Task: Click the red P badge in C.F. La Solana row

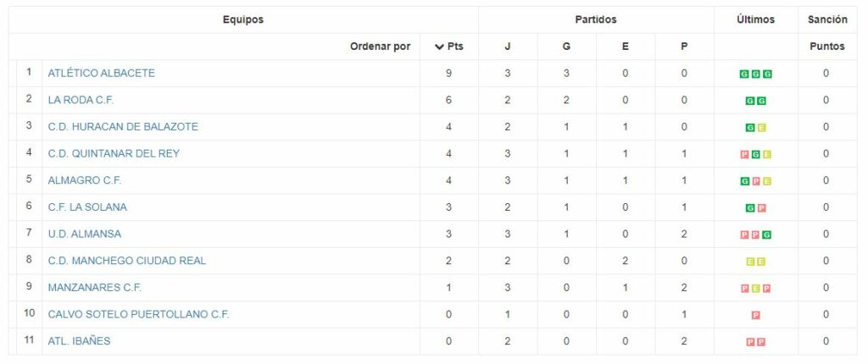Action: point(761,208)
